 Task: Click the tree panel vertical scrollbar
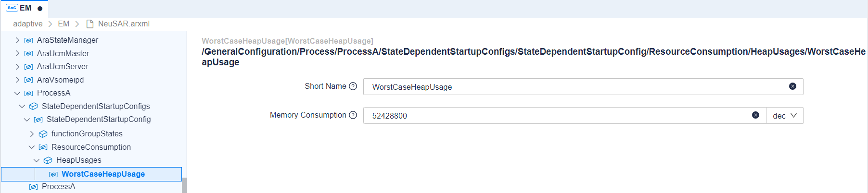[184, 185]
